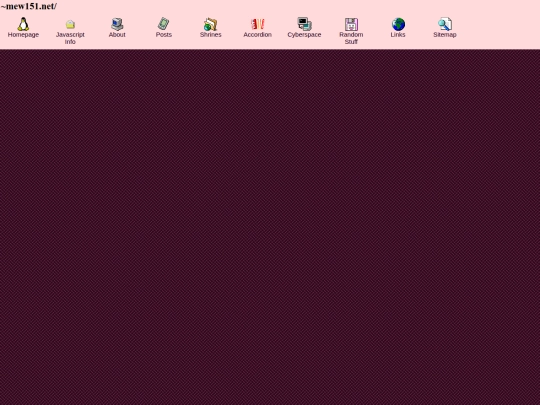Visit the About text link
Viewport: 540px width, 405px height.
click(x=117, y=35)
